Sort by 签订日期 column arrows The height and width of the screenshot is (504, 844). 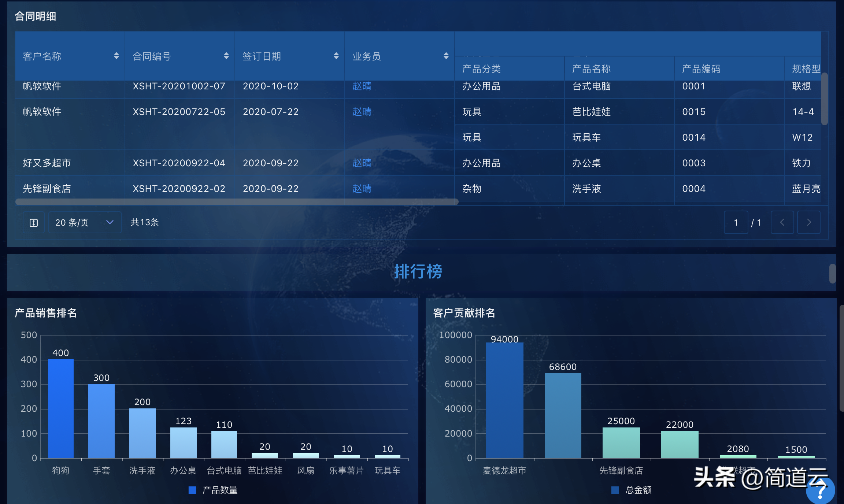pyautogui.click(x=336, y=56)
